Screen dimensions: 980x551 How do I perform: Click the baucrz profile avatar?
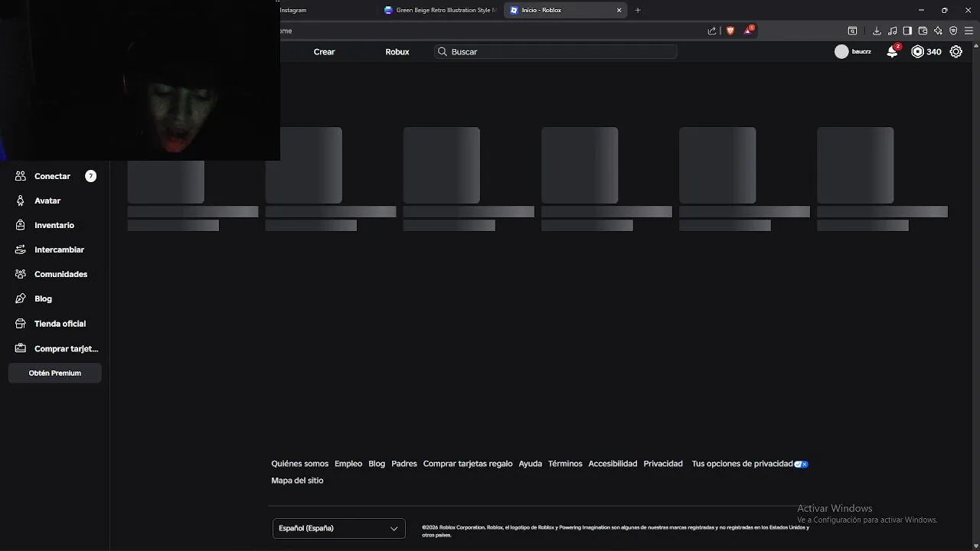[841, 52]
